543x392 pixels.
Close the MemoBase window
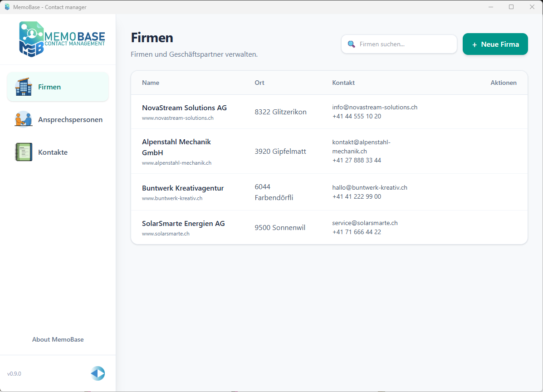coord(532,7)
